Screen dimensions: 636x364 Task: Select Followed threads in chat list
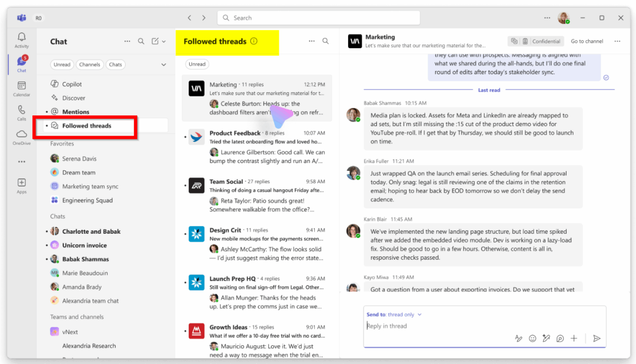(86, 126)
